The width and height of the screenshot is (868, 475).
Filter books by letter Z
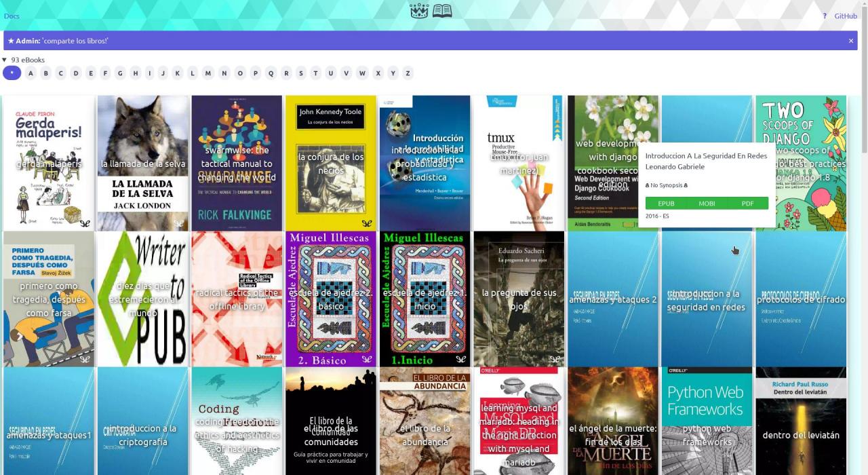point(408,73)
